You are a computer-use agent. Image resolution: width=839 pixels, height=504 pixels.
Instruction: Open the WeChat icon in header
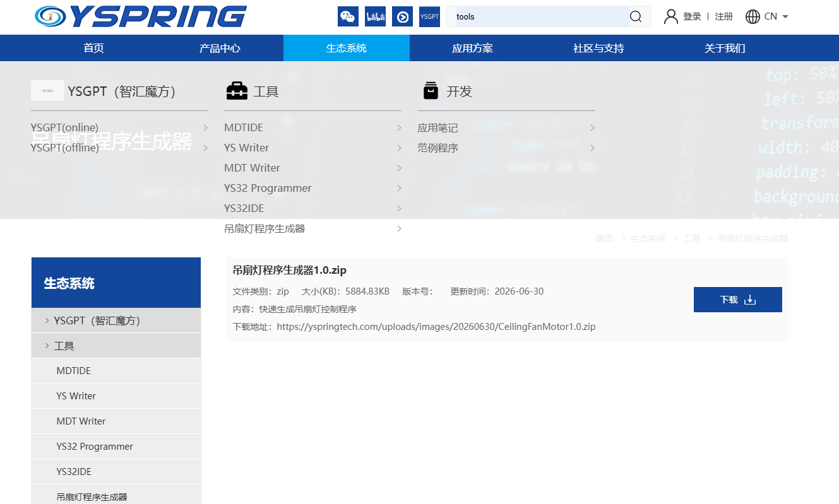click(348, 17)
